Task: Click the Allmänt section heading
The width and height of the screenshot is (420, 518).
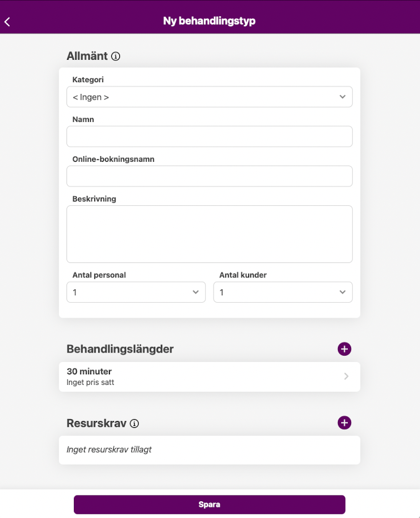Action: (87, 57)
